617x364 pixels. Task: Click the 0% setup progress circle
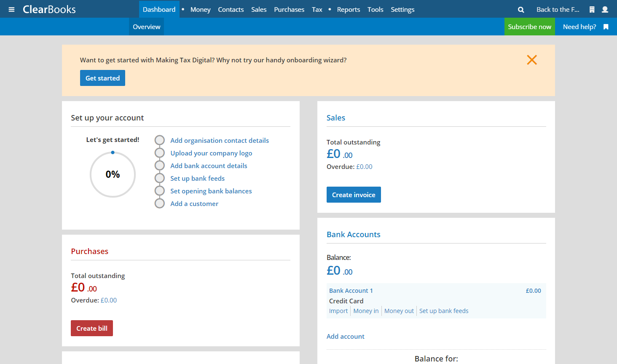pyautogui.click(x=113, y=174)
